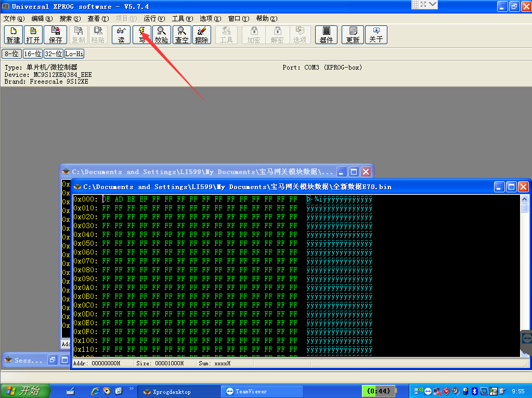Click the 效验 (Verify) magnifier icon
Viewport: 532px width, 398px height.
[x=162, y=35]
